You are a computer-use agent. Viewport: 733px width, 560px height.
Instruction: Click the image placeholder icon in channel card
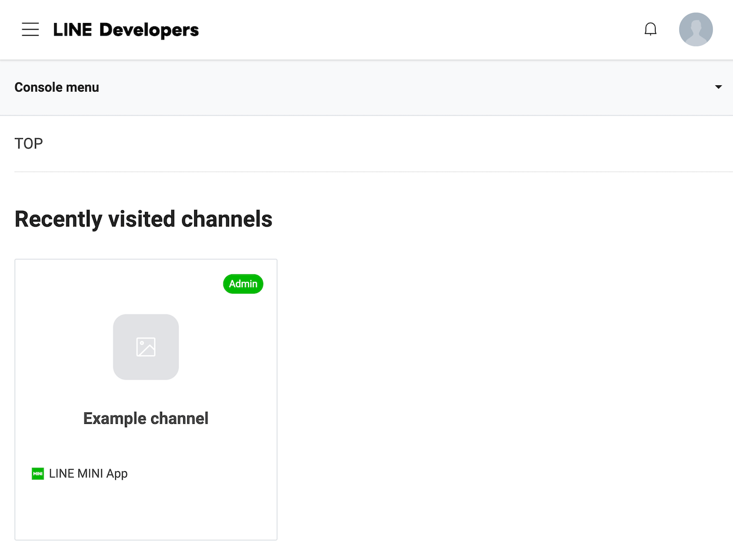(x=146, y=347)
